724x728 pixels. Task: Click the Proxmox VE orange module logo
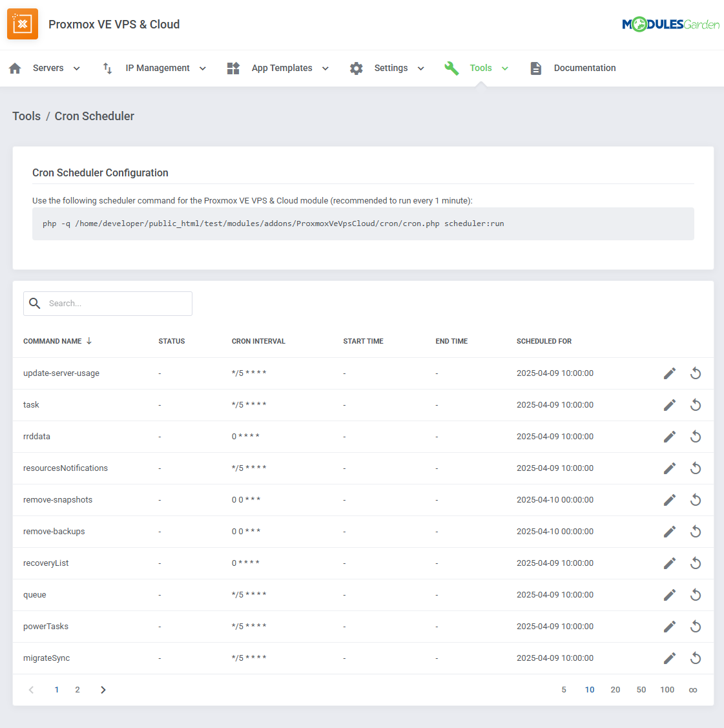pyautogui.click(x=22, y=24)
